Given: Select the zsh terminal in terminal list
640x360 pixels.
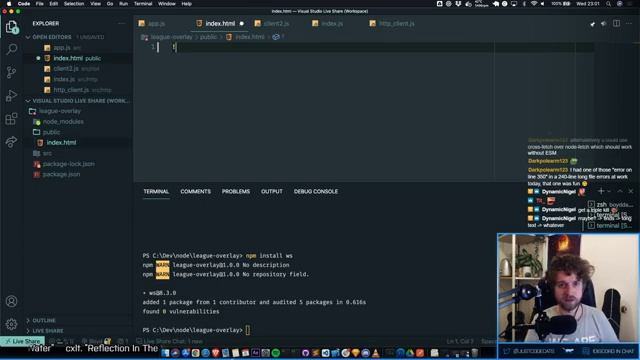Looking at the screenshot, I should [610, 204].
